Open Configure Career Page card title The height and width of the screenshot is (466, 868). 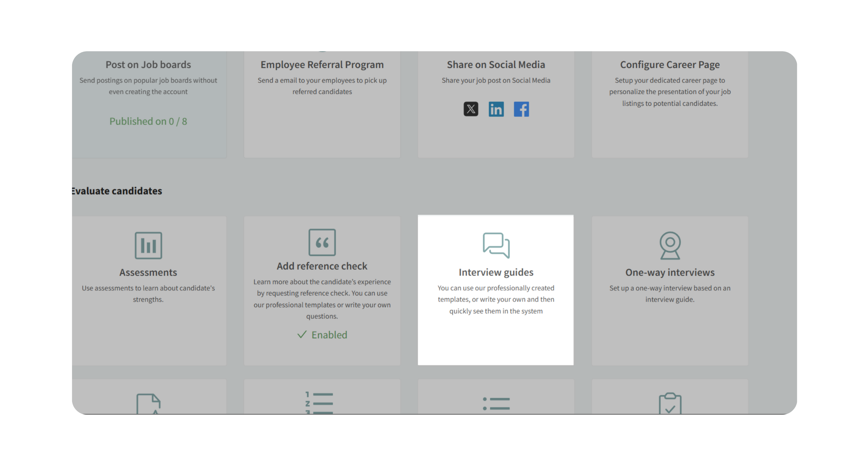point(670,64)
